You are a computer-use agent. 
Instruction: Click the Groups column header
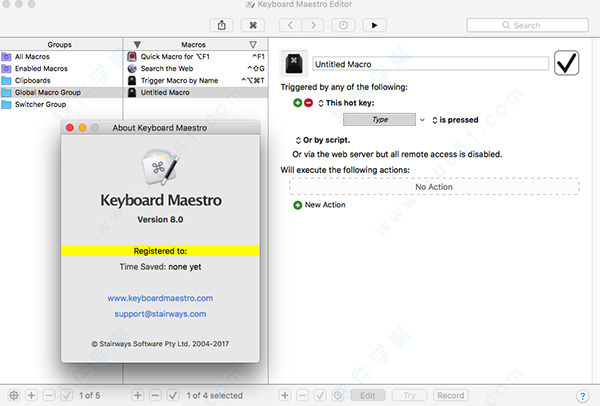click(60, 45)
